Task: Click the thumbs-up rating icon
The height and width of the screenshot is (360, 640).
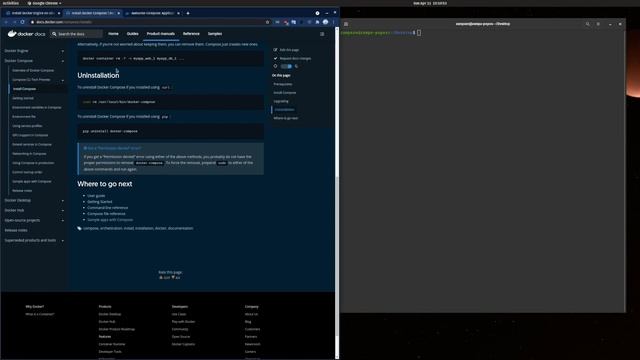Action: click(161, 278)
